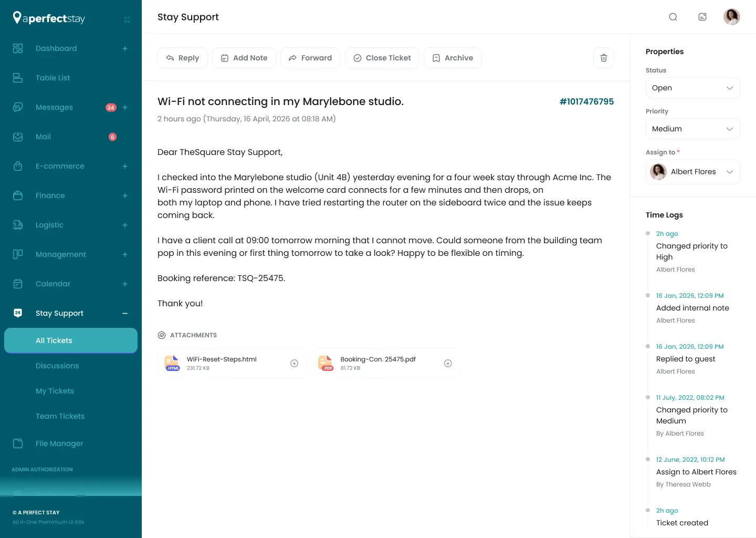Screen dimensions: 756x538
Task: Click ticket number #1017476795
Action: 586,101
